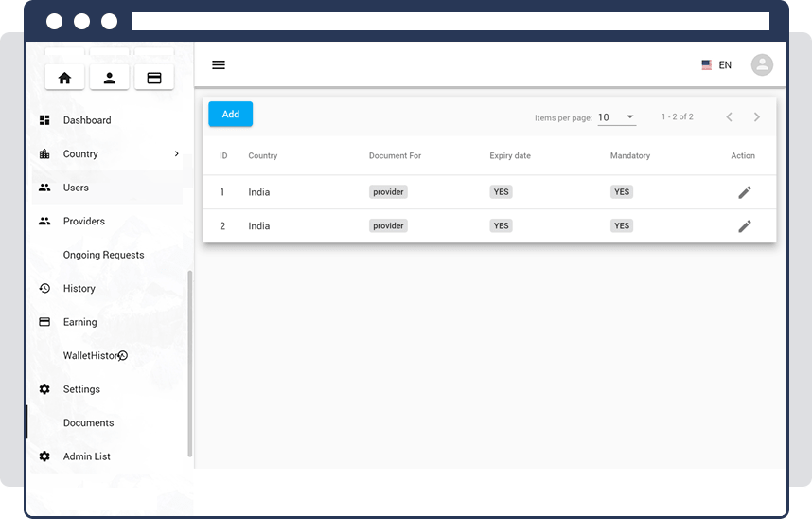Click the Expiry date column header

(510, 155)
